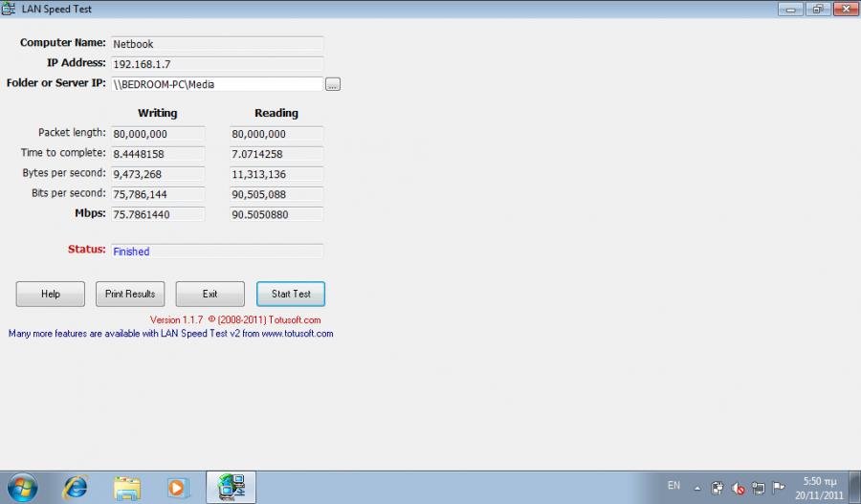Open the network status tray icon
The image size is (861, 504).
(759, 488)
